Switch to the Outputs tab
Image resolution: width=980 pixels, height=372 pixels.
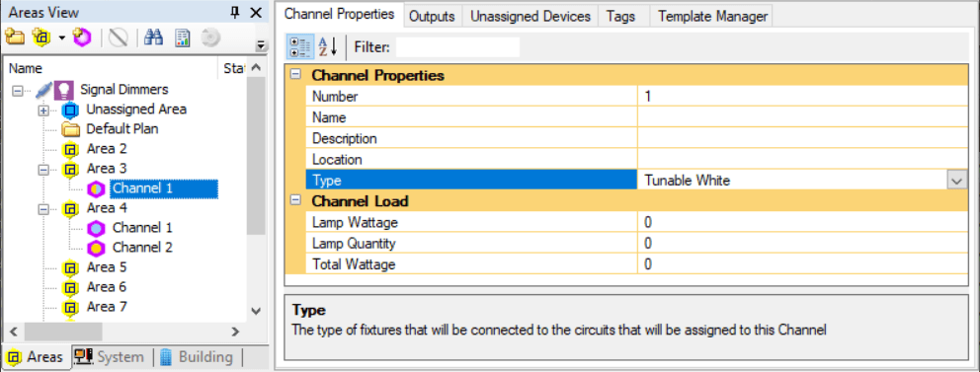click(x=432, y=16)
